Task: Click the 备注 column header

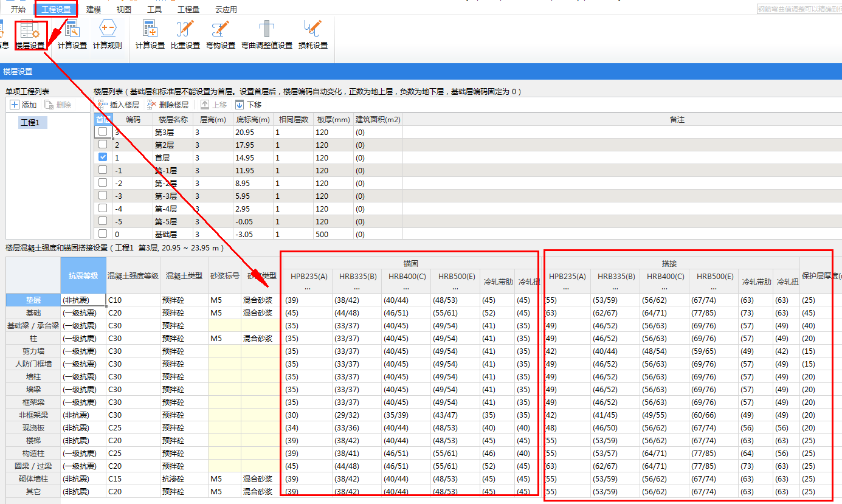Action: 677,120
